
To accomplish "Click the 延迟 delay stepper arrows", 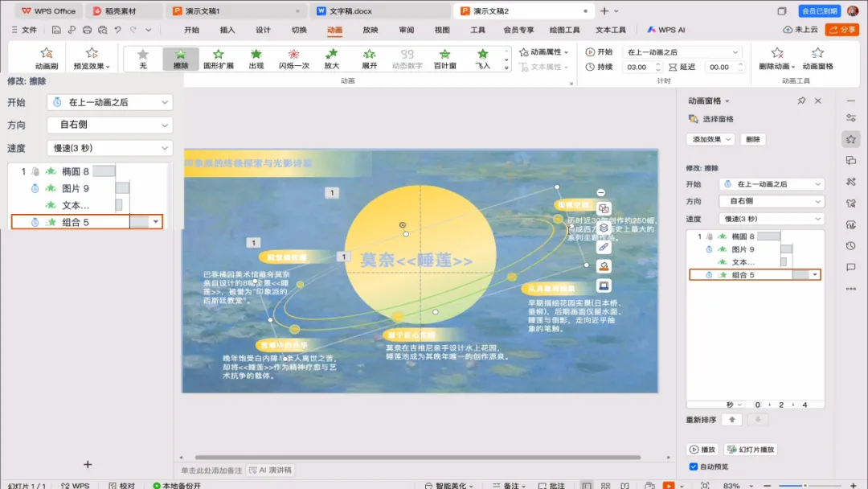I will tap(740, 67).
